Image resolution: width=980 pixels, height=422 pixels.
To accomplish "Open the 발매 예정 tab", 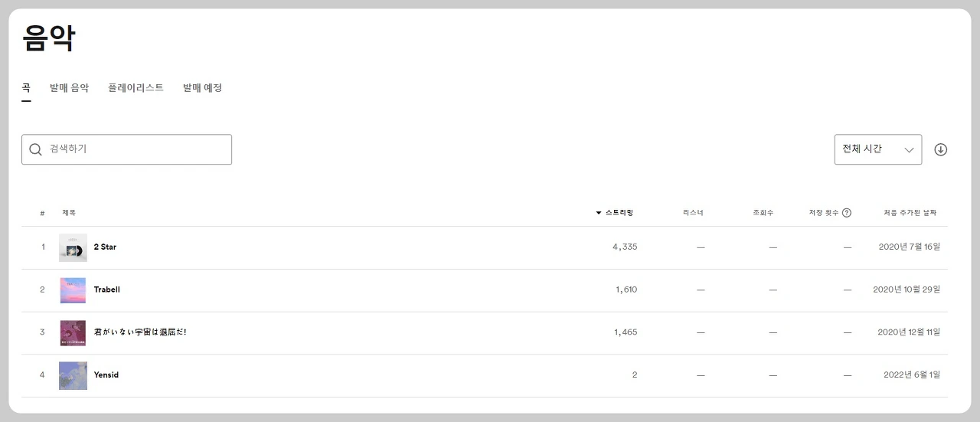I will tap(202, 88).
